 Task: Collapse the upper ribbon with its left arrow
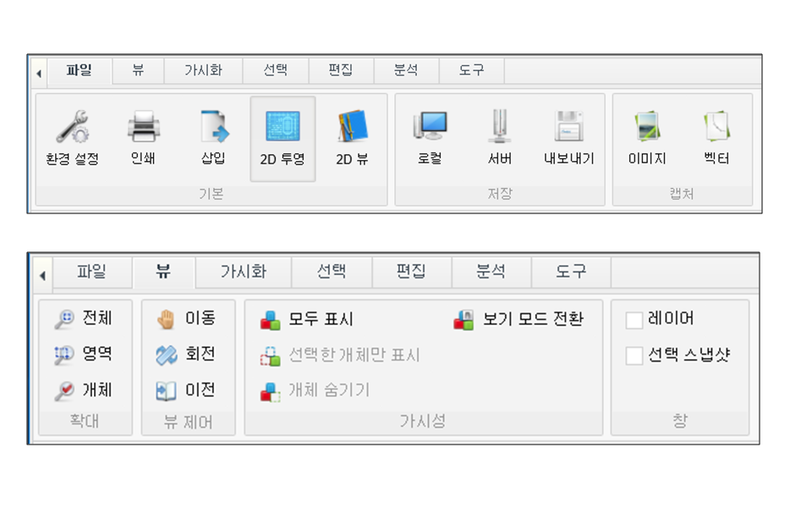point(38,74)
